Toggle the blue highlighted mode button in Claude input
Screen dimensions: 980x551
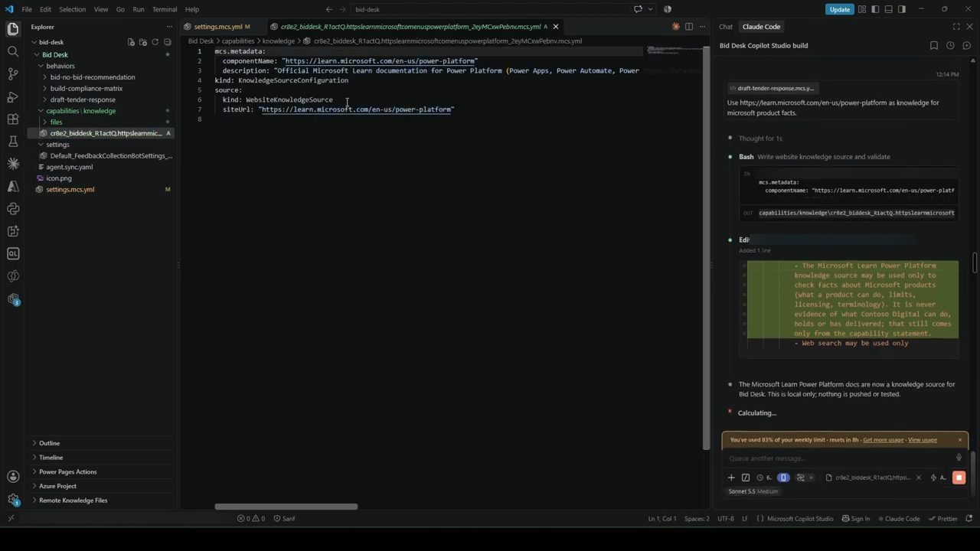[x=783, y=478]
